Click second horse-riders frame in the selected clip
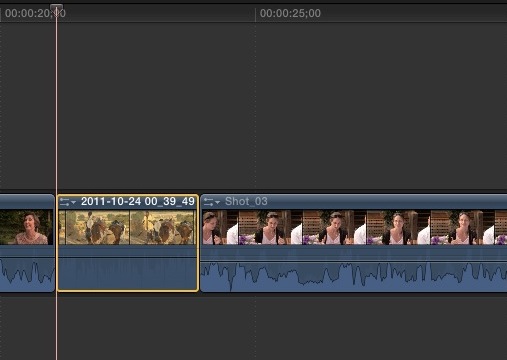 click(x=161, y=227)
